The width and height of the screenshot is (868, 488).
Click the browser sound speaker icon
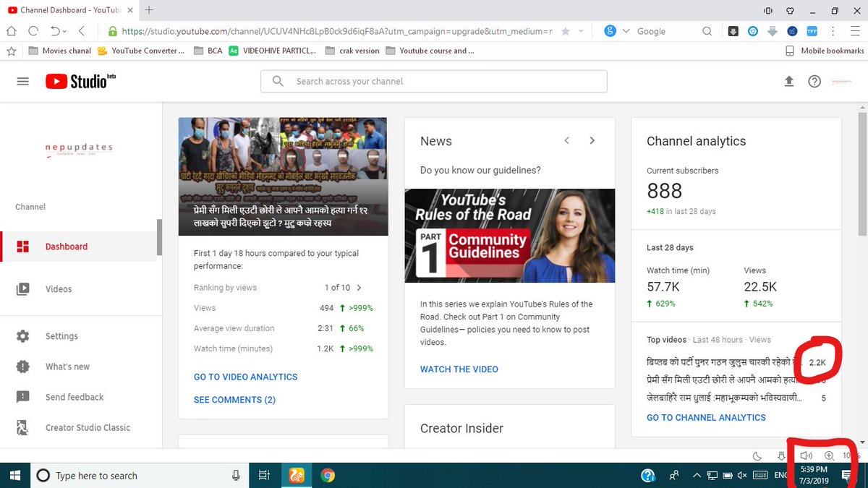(807, 455)
